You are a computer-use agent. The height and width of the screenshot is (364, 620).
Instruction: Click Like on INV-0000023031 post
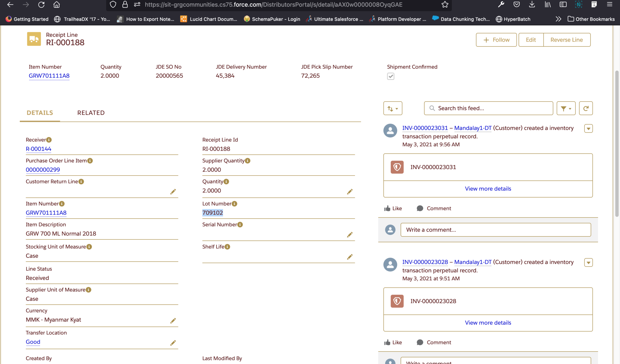393,208
